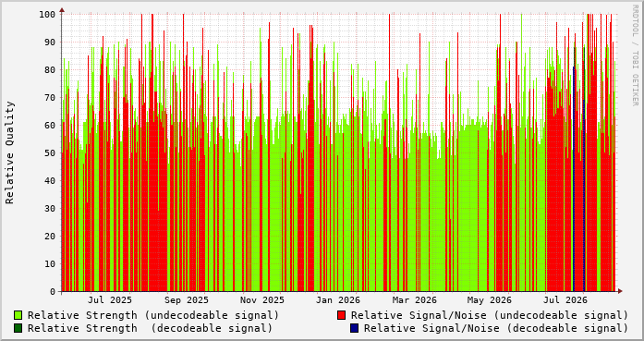Click the Sep 2025 x-axis label

click(187, 300)
